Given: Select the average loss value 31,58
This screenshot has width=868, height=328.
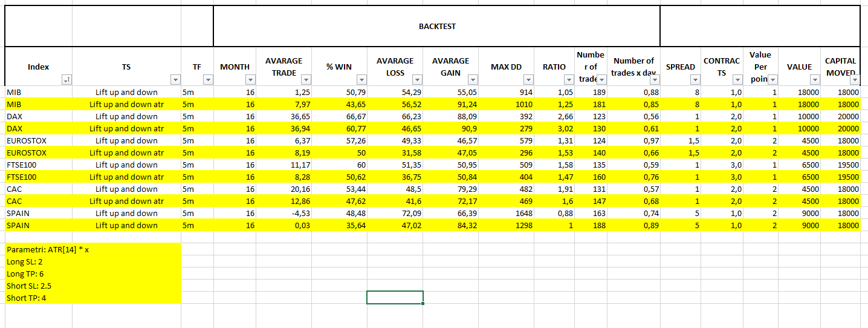Looking at the screenshot, I should click(x=395, y=153).
